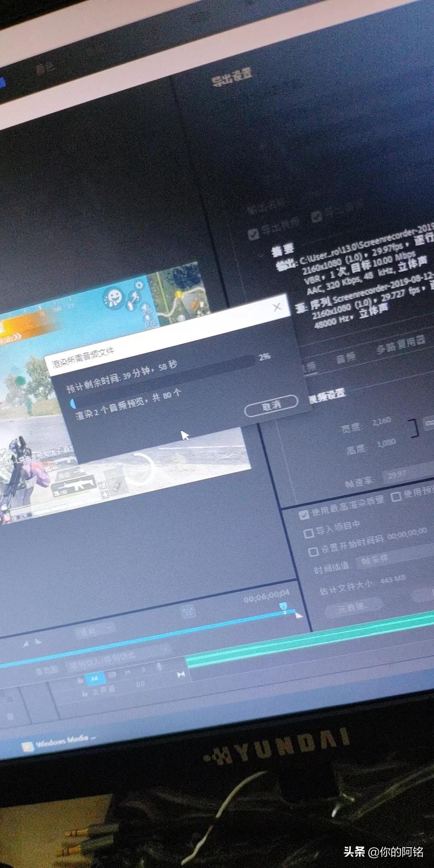The width and height of the screenshot is (434, 868).
Task: Click the aspect ratio correction icon near timecode
Action: click(x=188, y=613)
